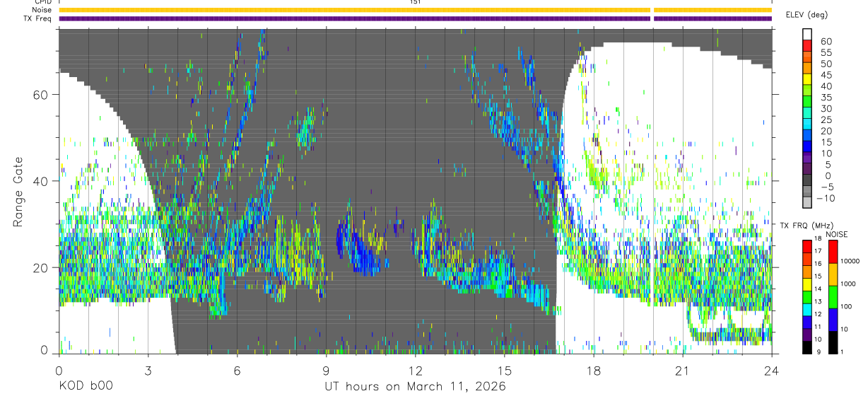Viewport: 868px width, 401px height.
Task: Pick the cyan TX FRQ swatch between 13 and 12
Action: (807, 310)
